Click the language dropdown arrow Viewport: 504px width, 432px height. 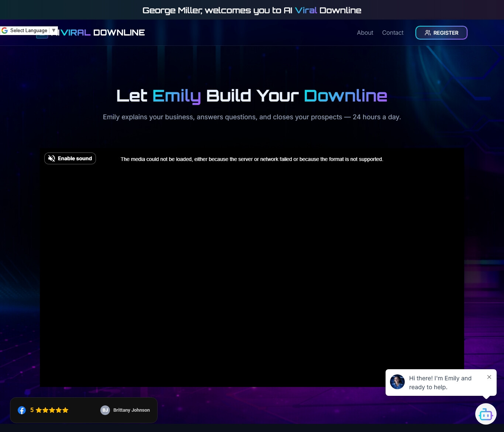pyautogui.click(x=54, y=31)
